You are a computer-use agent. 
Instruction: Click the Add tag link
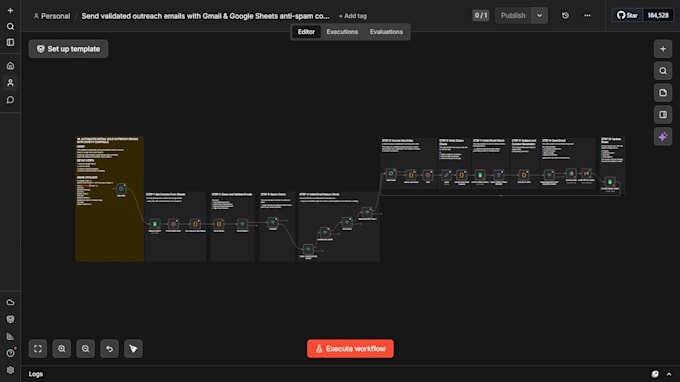pyautogui.click(x=353, y=16)
